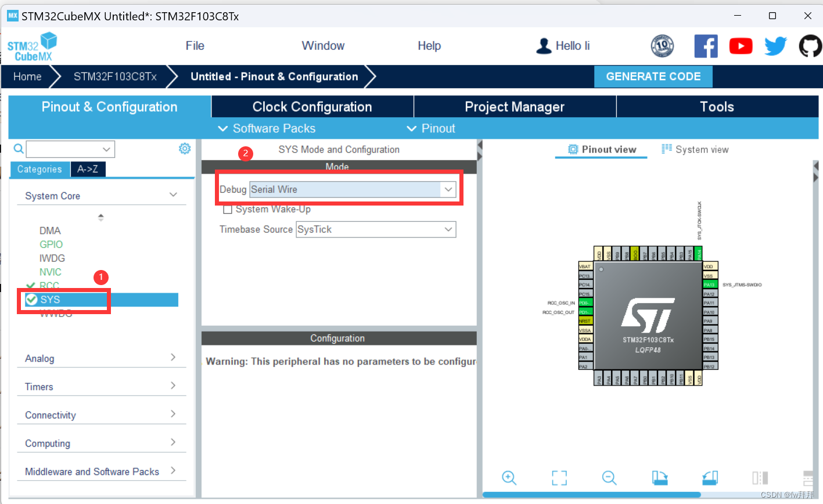Click the green PA14 pin on the chip
This screenshot has height=504, width=823.
698,254
